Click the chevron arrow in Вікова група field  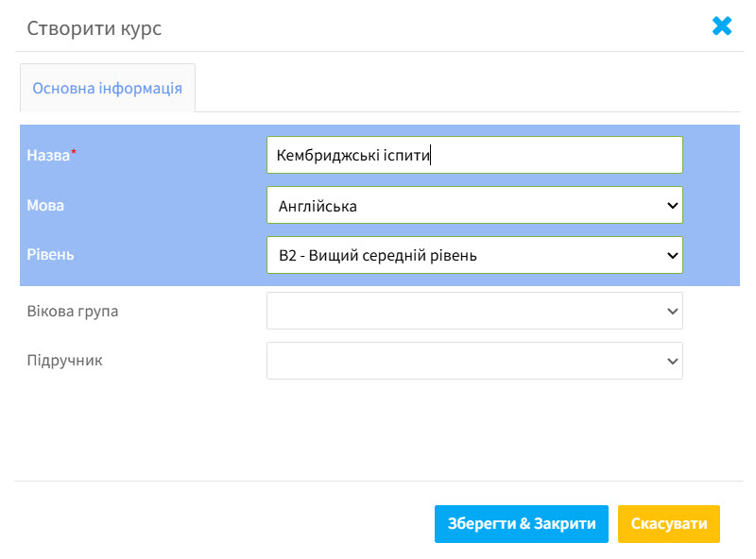pyautogui.click(x=673, y=312)
